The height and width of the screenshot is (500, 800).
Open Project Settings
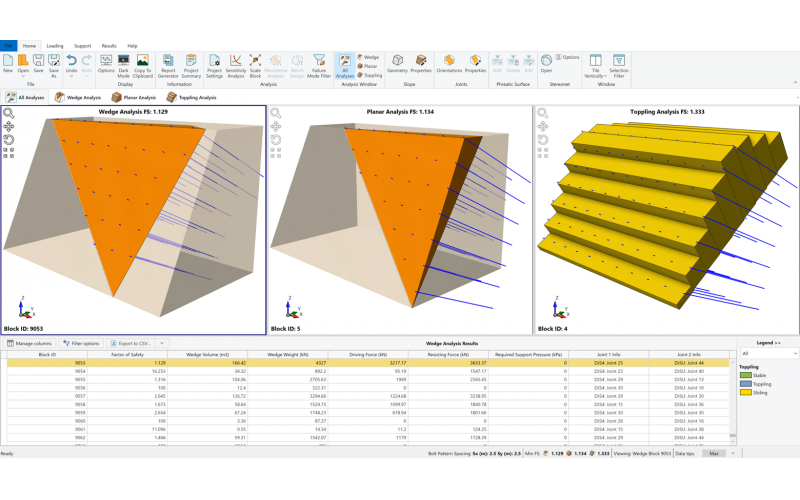(x=215, y=64)
